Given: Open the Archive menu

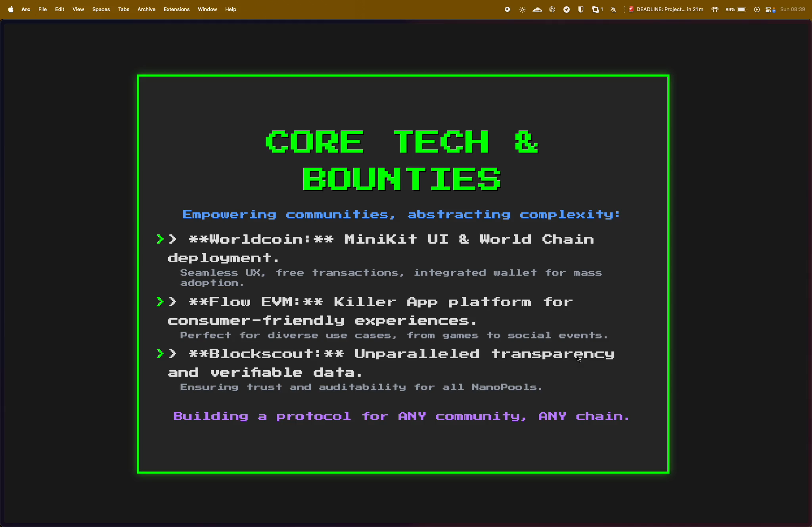Looking at the screenshot, I should [x=146, y=9].
